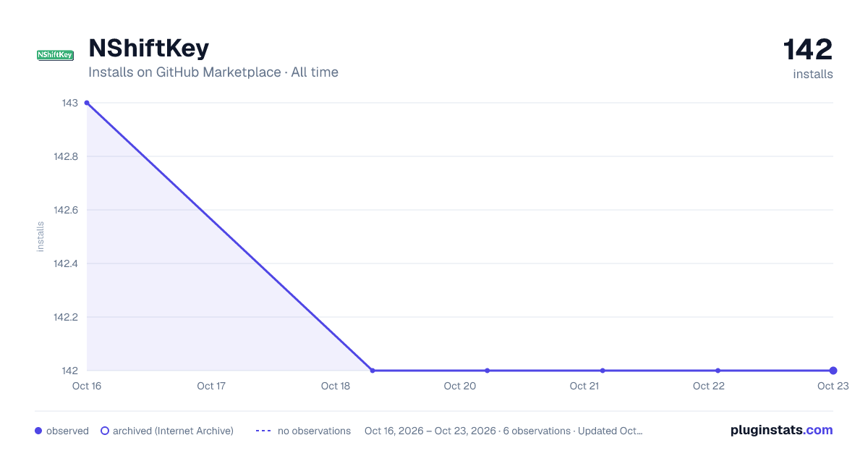
Task: Click the Oct 21 x-axis label
Action: click(x=584, y=386)
